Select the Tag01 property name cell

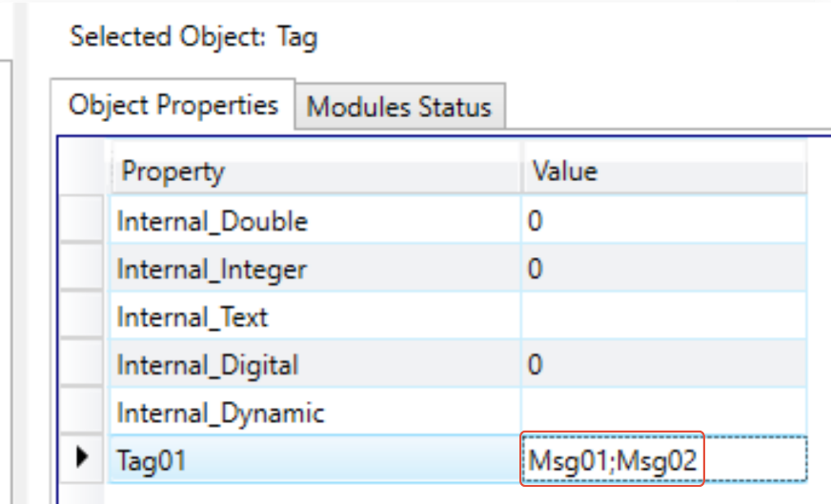(314, 461)
